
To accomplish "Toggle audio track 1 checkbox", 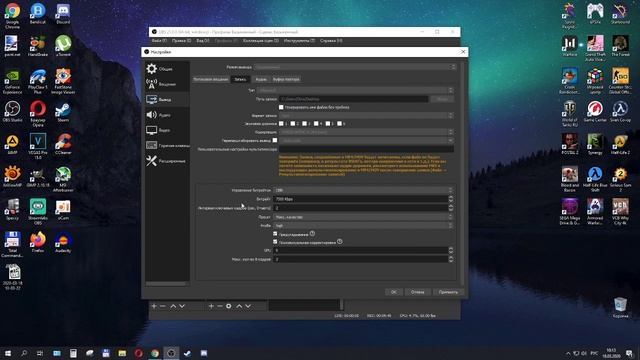I will click(x=281, y=123).
